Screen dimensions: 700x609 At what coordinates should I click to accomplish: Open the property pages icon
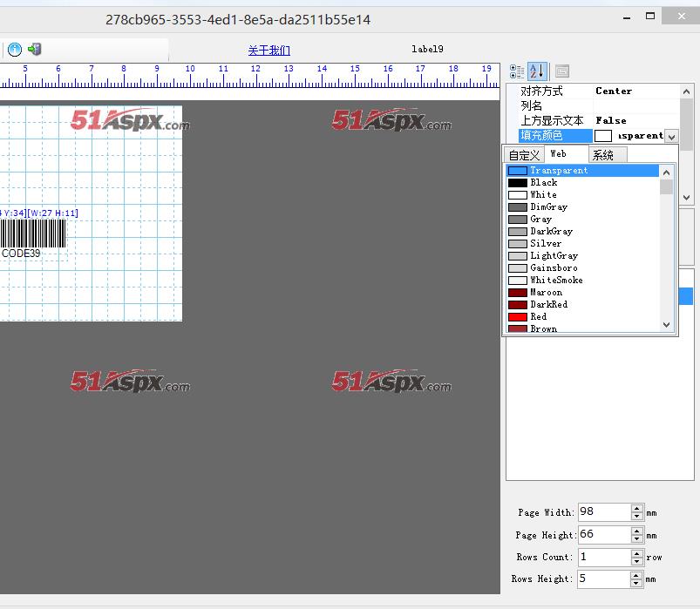pyautogui.click(x=562, y=71)
